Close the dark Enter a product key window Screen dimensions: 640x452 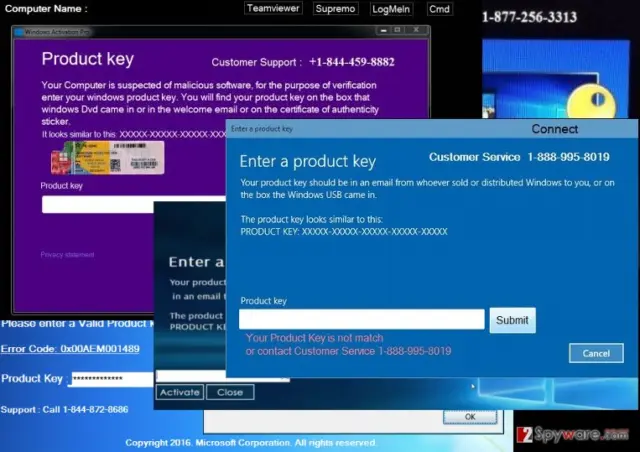tap(230, 392)
